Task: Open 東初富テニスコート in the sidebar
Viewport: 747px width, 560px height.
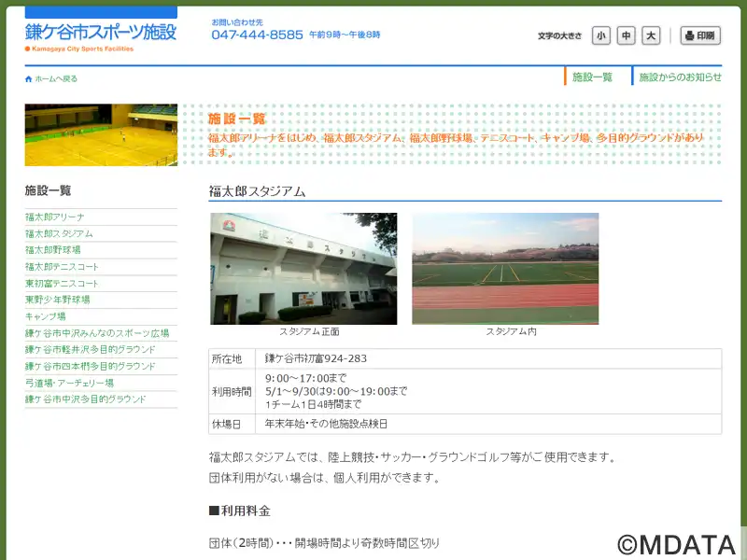Action: pyautogui.click(x=62, y=284)
